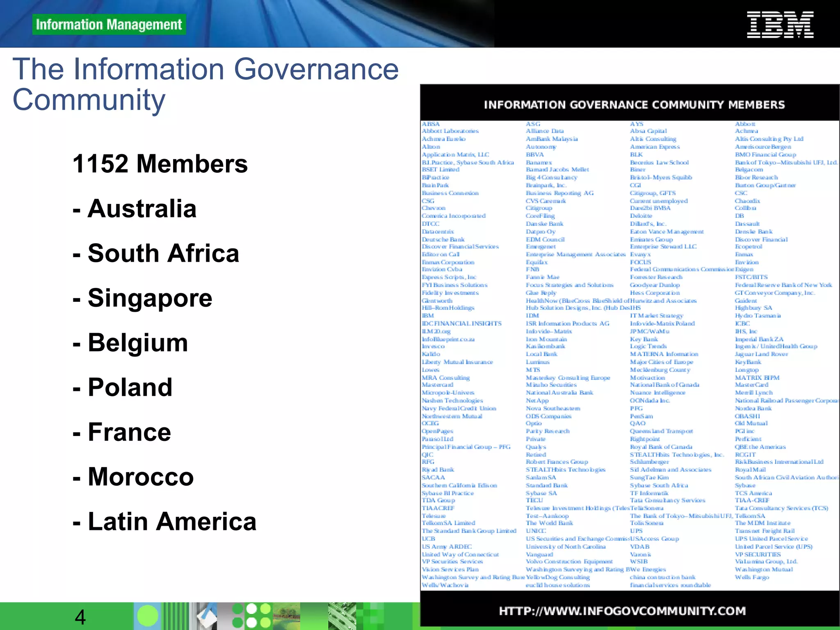Select the "- Singapore" bullet
Image resolution: width=840 pixels, height=630 pixels.
(x=142, y=298)
